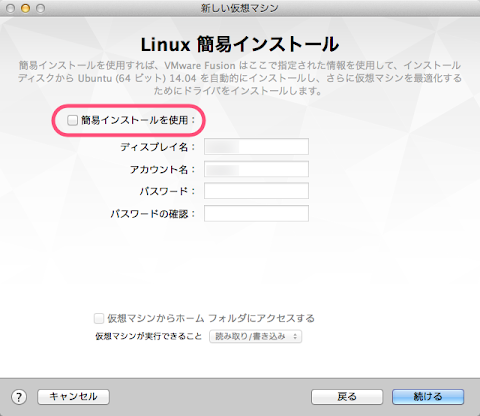Go back with the 戻る button
480x416 pixels.
click(x=347, y=397)
